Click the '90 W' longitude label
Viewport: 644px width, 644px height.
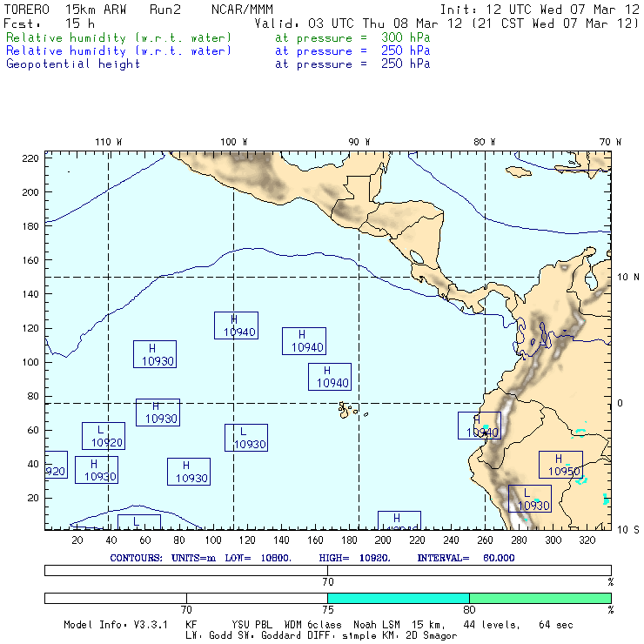click(x=359, y=142)
